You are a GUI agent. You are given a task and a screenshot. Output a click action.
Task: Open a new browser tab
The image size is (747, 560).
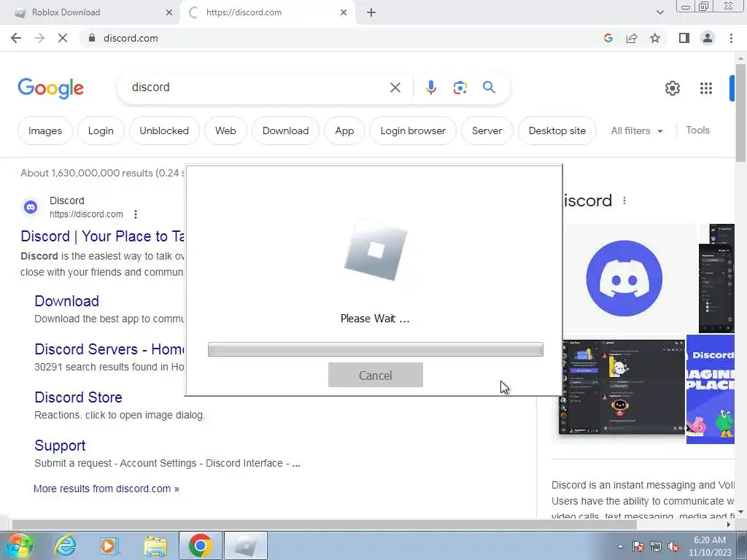[371, 12]
